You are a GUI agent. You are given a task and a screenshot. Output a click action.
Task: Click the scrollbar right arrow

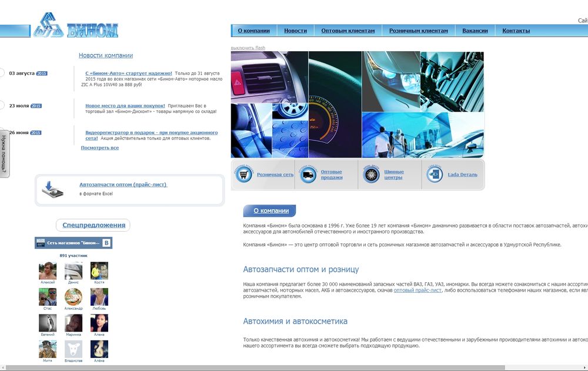click(x=584, y=367)
